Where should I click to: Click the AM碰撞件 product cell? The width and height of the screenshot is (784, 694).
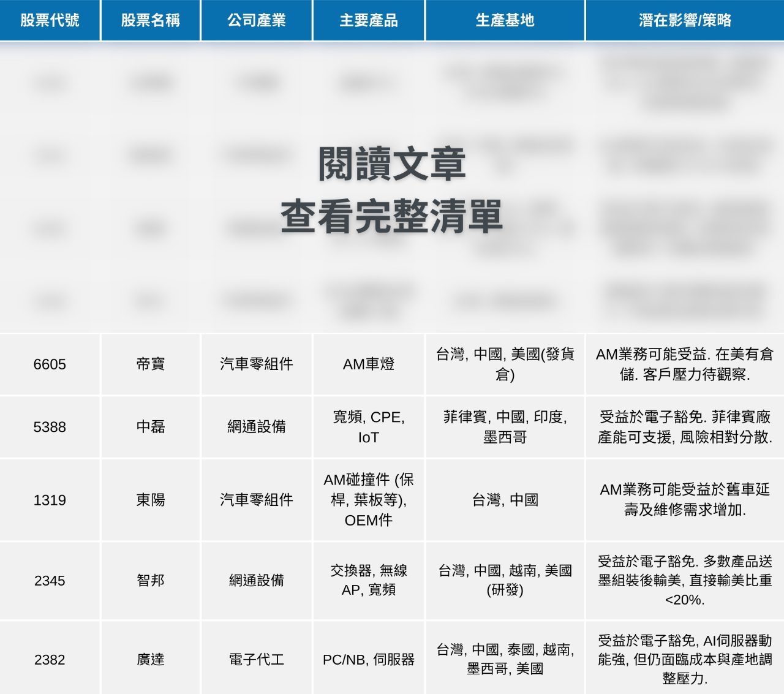(369, 500)
